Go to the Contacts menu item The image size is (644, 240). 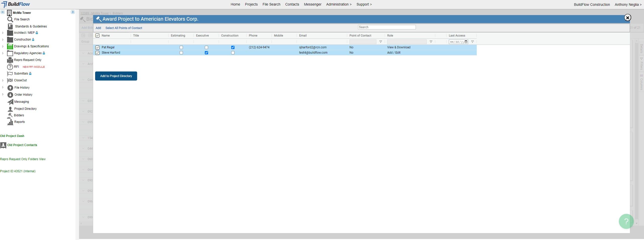tap(292, 4)
